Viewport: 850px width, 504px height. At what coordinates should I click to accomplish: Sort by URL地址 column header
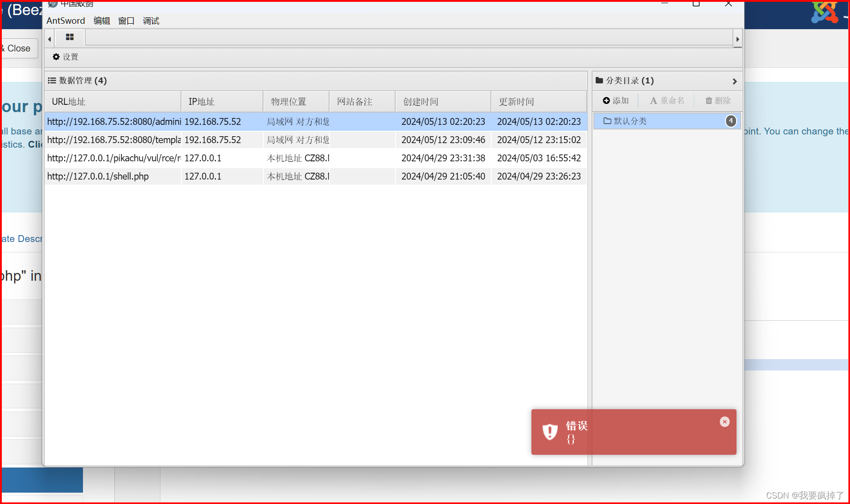113,102
